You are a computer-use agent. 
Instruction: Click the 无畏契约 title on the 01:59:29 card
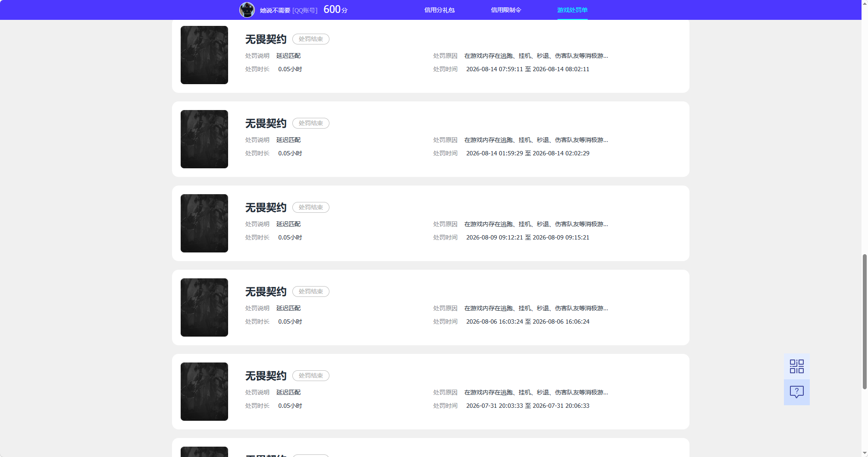[x=266, y=123]
